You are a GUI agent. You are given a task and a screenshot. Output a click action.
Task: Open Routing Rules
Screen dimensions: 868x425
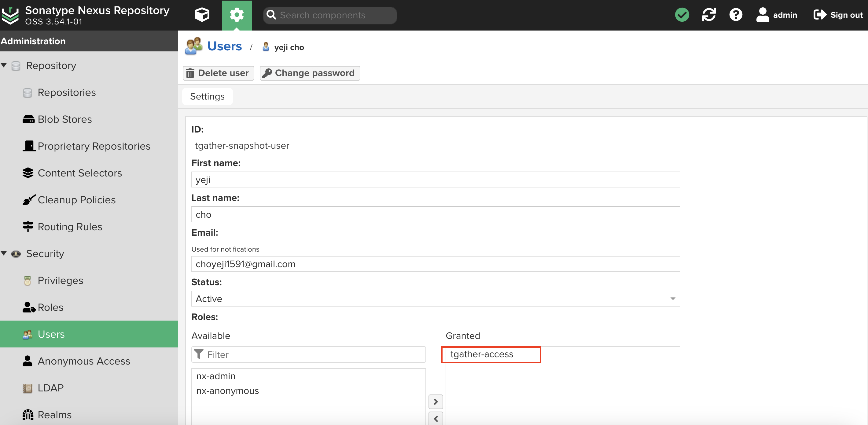(70, 227)
